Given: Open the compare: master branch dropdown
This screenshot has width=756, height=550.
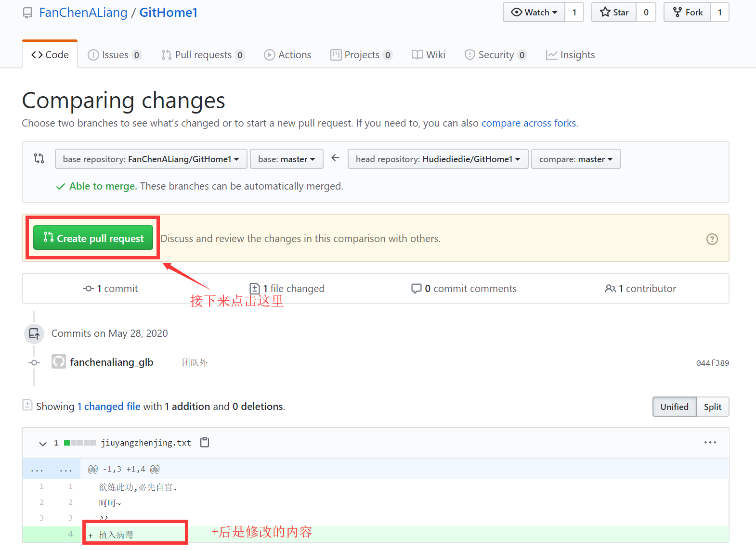Looking at the screenshot, I should (x=576, y=159).
